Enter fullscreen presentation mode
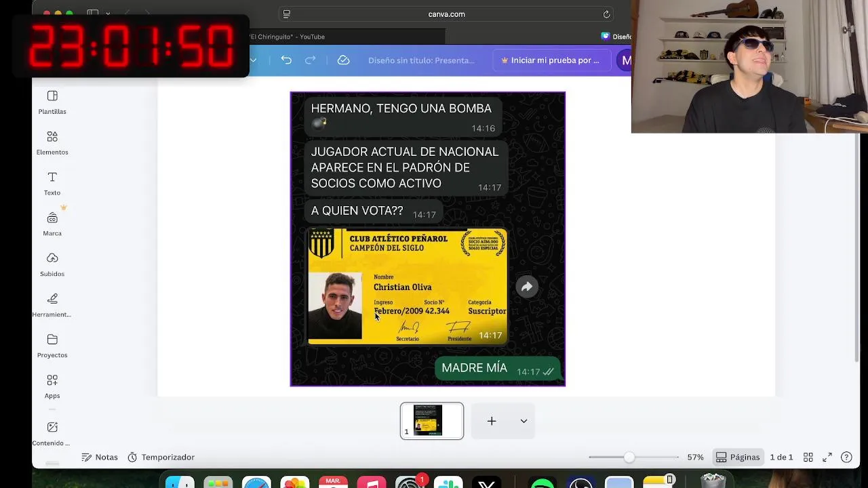The width and height of the screenshot is (868, 488). [x=827, y=457]
